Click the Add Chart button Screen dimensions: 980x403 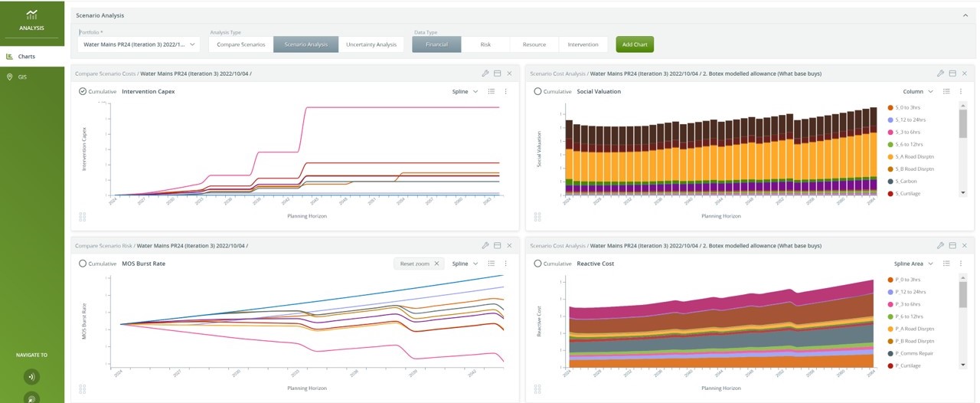[635, 44]
